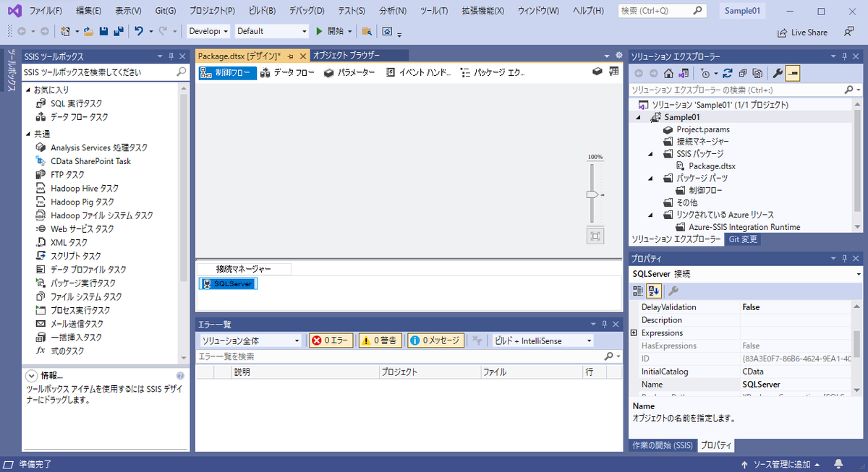Image resolution: width=868 pixels, height=472 pixels.
Task: Click the wrench Properties icon in Solution Explorer
Action: click(778, 73)
